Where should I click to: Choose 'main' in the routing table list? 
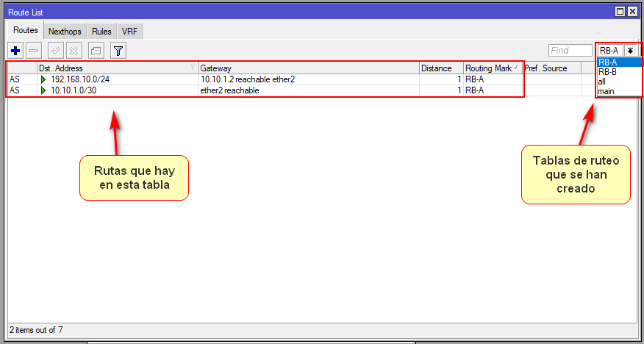pyautogui.click(x=606, y=91)
